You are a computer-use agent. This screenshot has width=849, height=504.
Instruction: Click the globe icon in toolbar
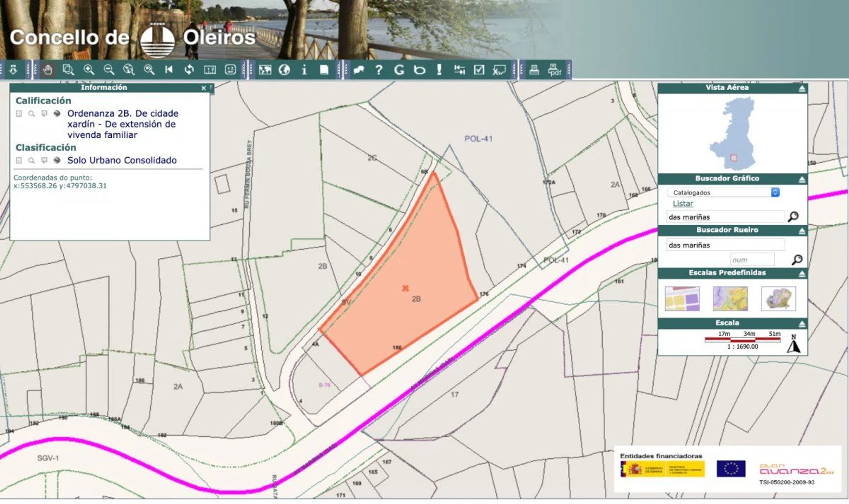coord(284,70)
